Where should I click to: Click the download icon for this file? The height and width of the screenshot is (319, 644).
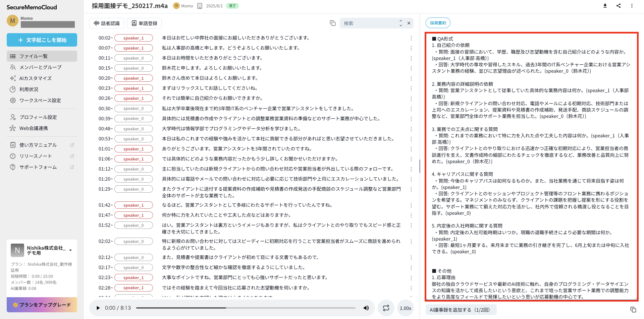(605, 6)
